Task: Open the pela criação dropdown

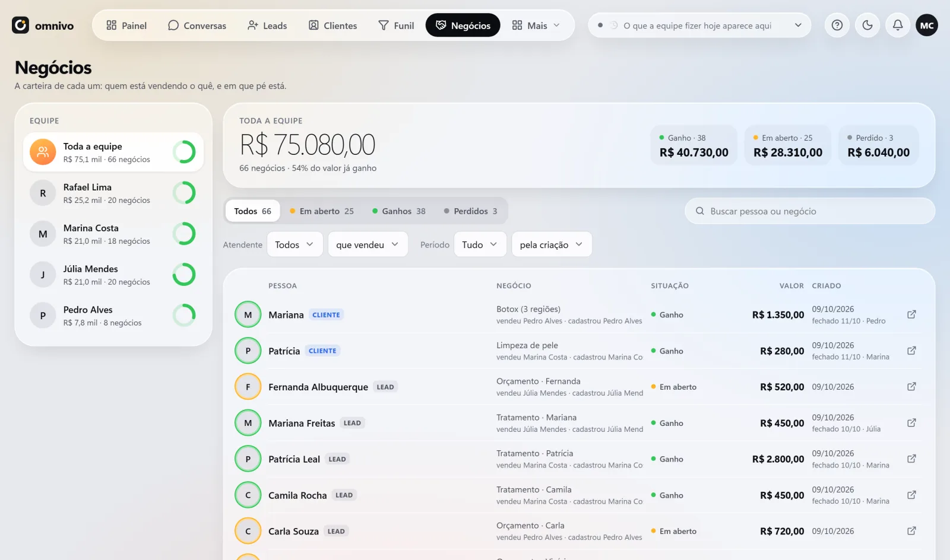Action: click(552, 244)
